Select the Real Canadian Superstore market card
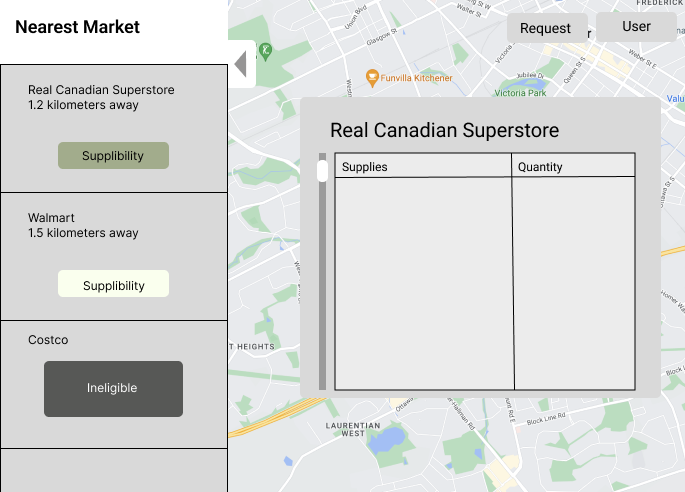The image size is (685, 492). [x=114, y=128]
